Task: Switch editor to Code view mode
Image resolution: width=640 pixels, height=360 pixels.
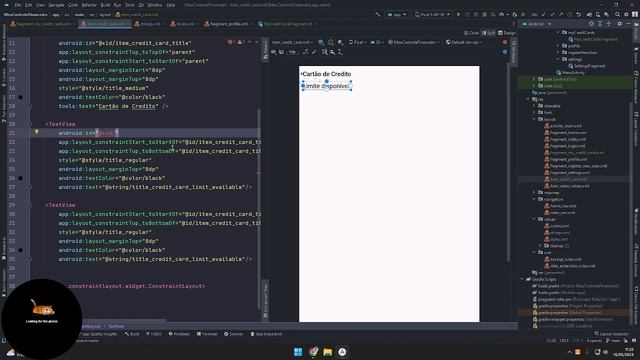Action: [x=471, y=33]
